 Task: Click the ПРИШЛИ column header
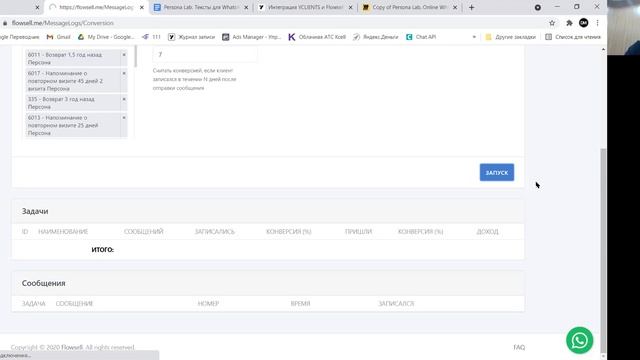[358, 231]
